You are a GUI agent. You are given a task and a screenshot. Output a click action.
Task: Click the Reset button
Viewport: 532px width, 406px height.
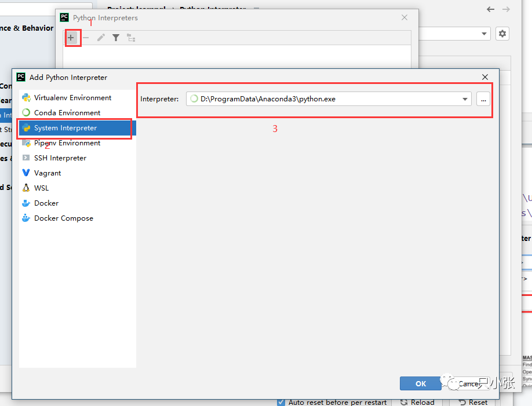point(473,403)
